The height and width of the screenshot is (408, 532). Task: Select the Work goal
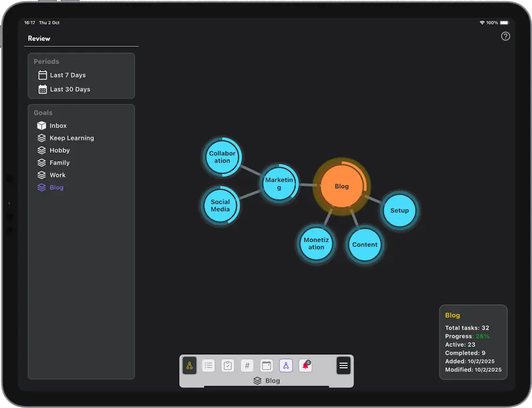[x=57, y=175]
